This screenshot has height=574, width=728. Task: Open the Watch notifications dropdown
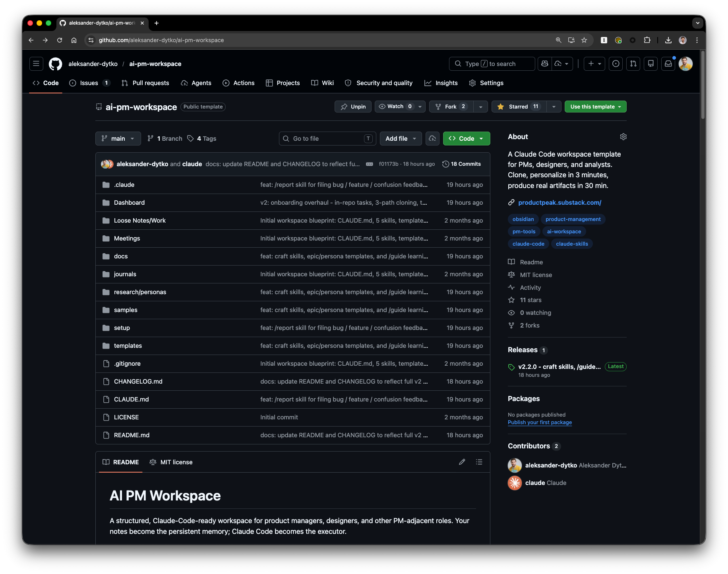400,107
